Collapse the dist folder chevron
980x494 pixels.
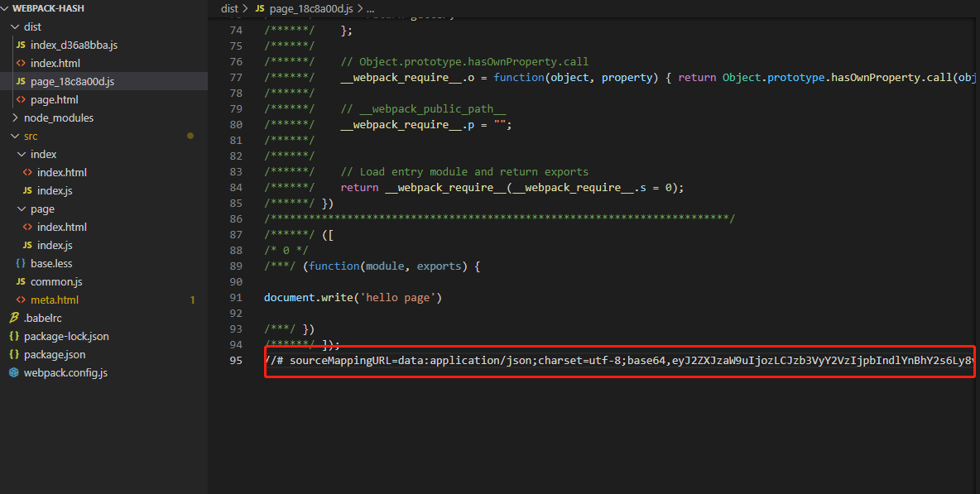tap(15, 26)
